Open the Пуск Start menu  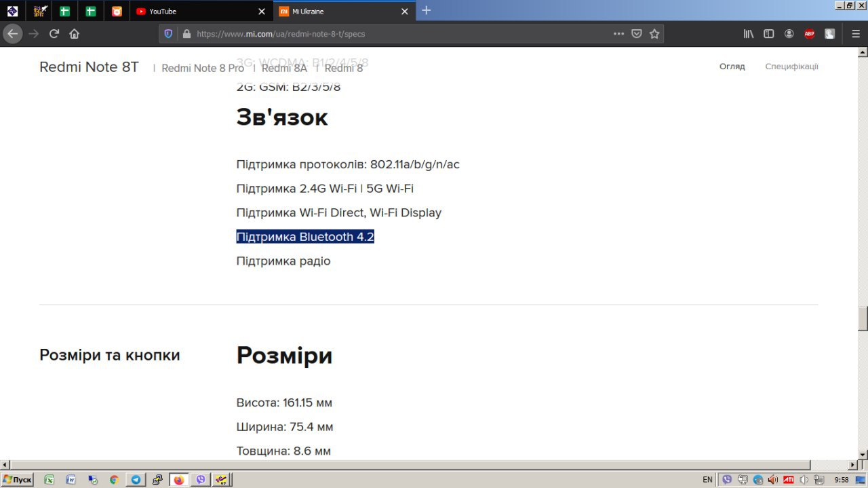17,480
